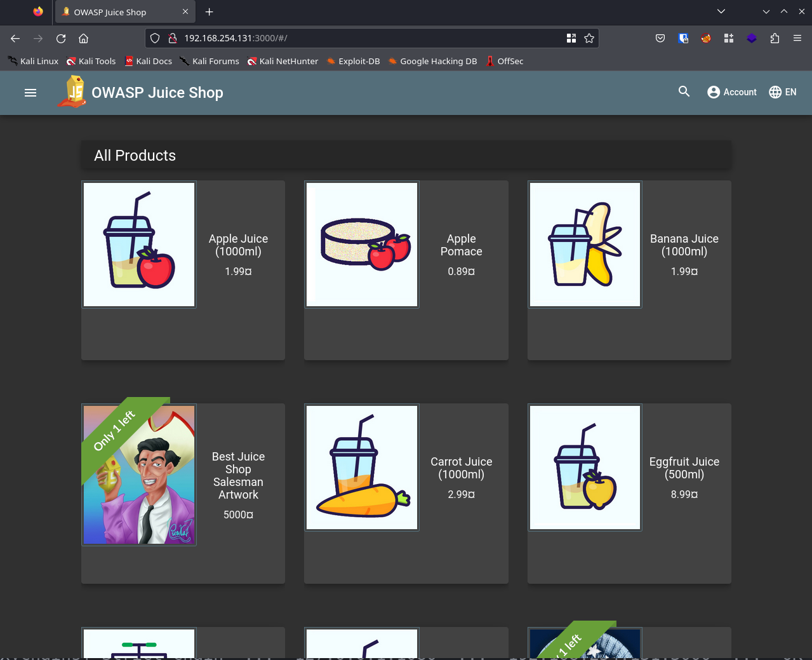
Task: Open Firefox extensions puzzle icon
Action: (x=775, y=39)
